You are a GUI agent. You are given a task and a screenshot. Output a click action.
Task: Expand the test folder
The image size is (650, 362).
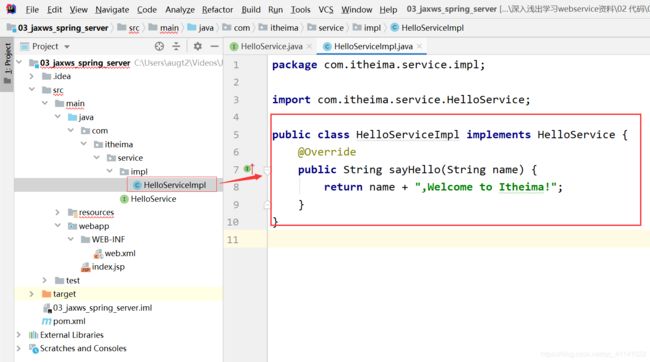coord(44,280)
